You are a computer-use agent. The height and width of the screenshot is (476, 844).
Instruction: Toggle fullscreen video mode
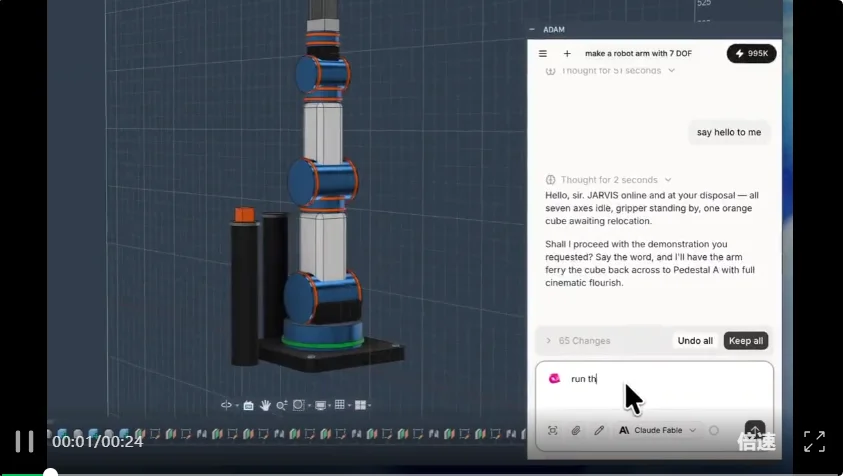point(814,442)
